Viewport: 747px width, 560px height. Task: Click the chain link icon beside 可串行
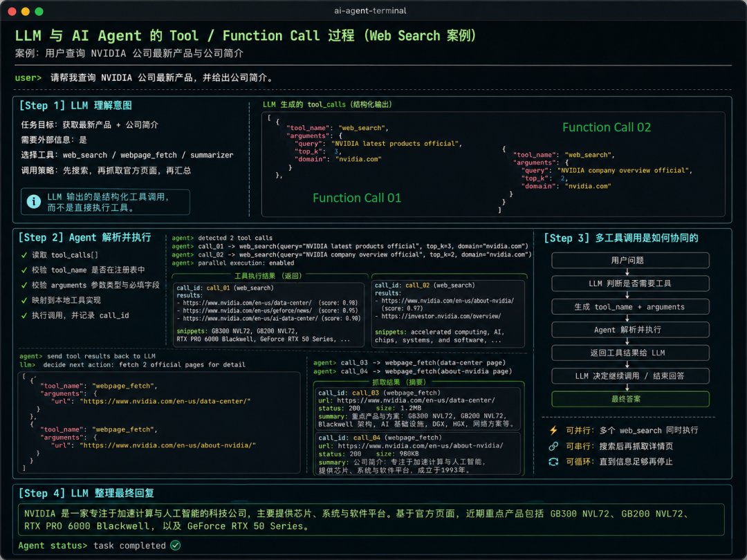click(553, 446)
